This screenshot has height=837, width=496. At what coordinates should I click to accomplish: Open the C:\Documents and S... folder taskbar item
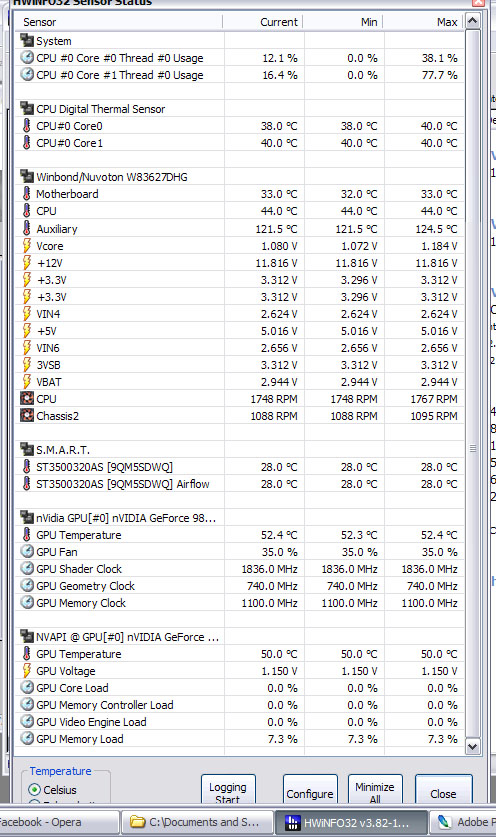point(196,822)
